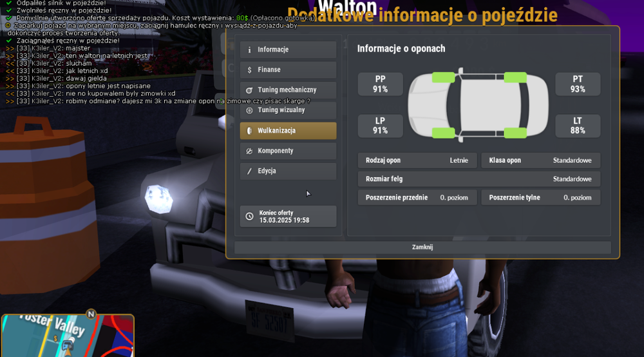Viewport: 644px width, 357px height.
Task: Click the Koniec oferty 15.03.2025 19:58 box
Action: click(288, 217)
